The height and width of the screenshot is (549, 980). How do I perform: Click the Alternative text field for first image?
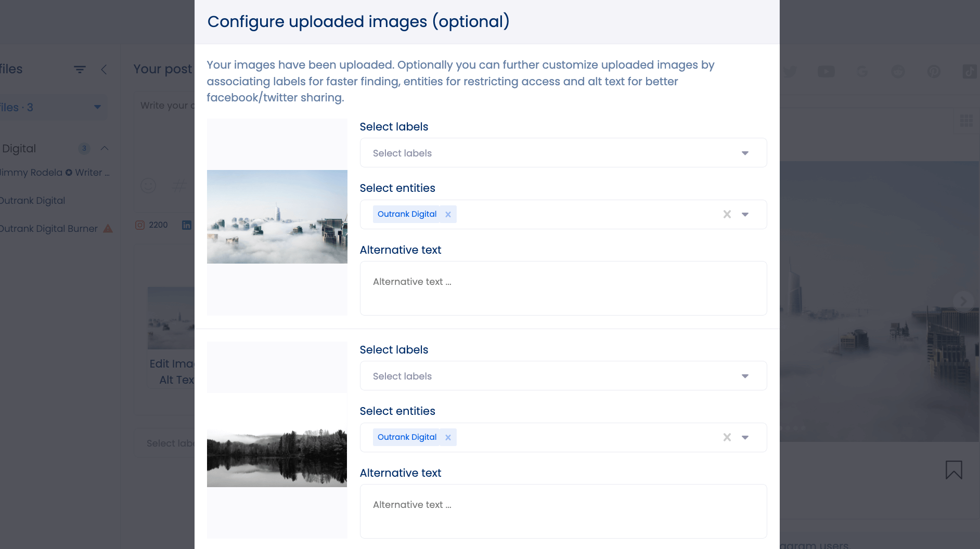click(x=563, y=288)
